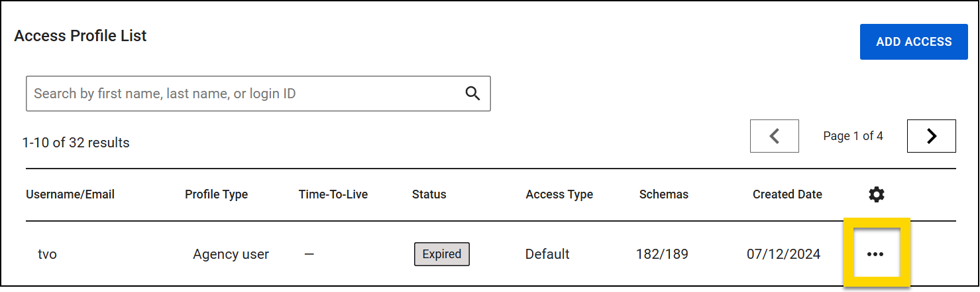
Task: Click the 07/12/2024 created date cell
Action: click(783, 254)
